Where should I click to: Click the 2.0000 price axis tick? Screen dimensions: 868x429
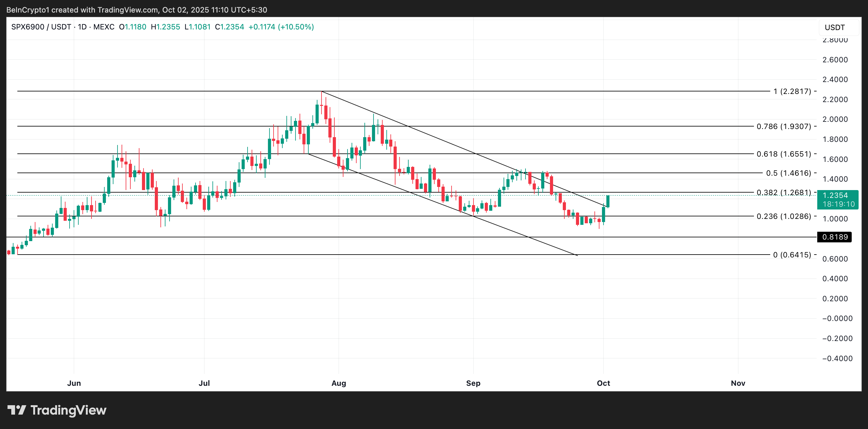tap(835, 119)
